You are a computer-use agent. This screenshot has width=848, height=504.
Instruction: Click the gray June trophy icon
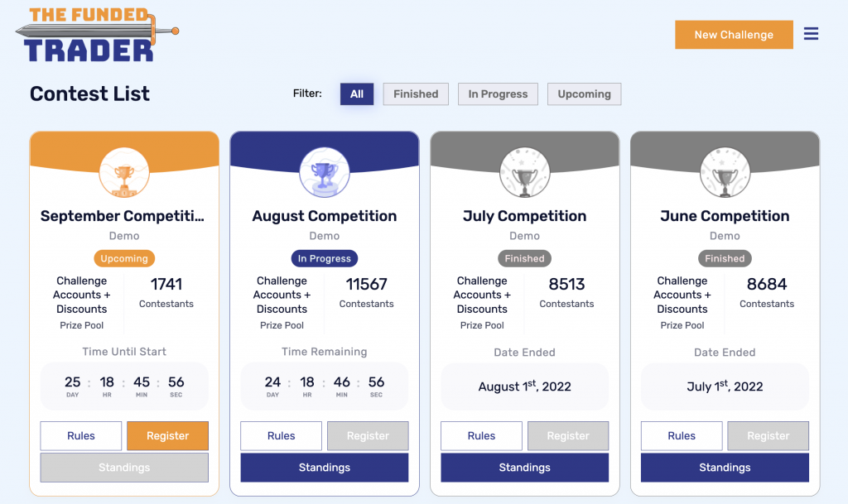pos(725,173)
